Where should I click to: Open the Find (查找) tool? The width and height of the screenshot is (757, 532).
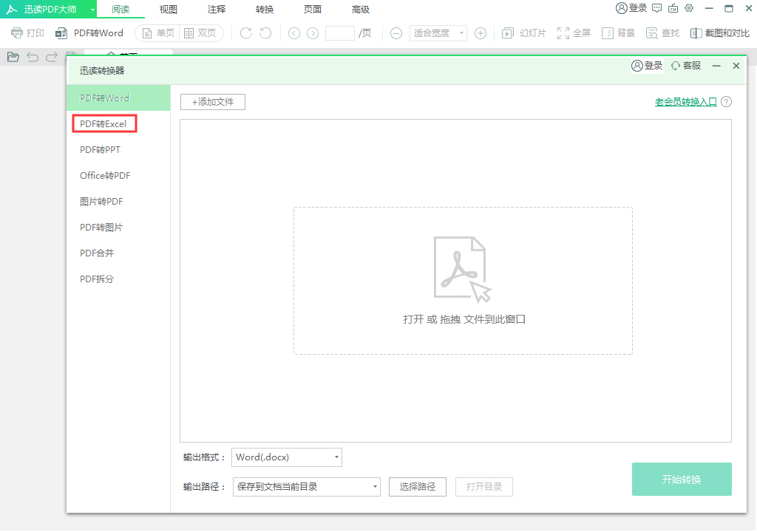pyautogui.click(x=662, y=33)
